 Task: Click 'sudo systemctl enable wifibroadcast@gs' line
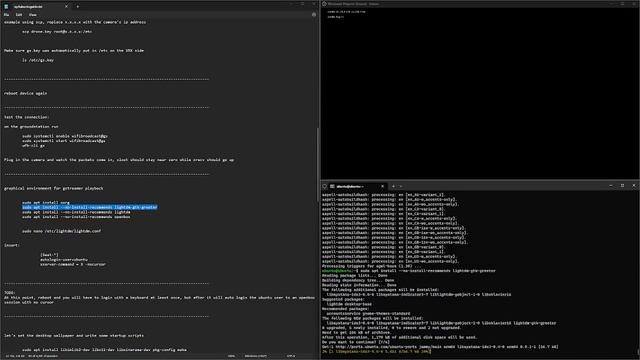coord(65,136)
